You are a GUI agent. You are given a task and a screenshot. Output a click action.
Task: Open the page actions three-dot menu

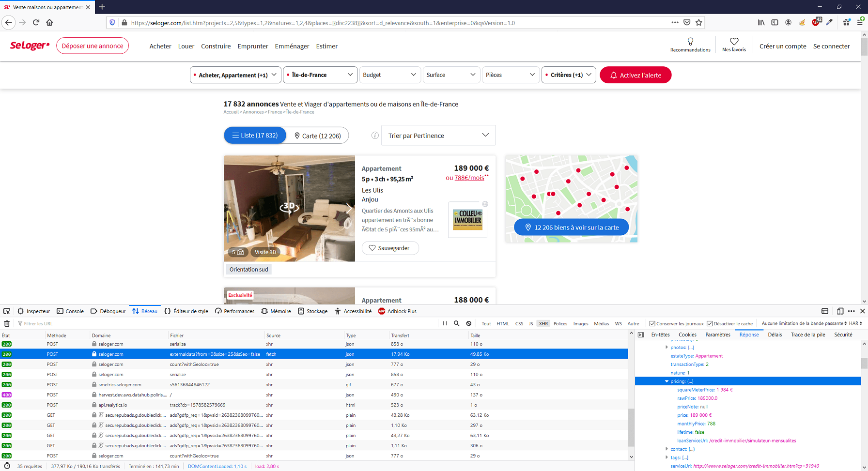pyautogui.click(x=675, y=22)
